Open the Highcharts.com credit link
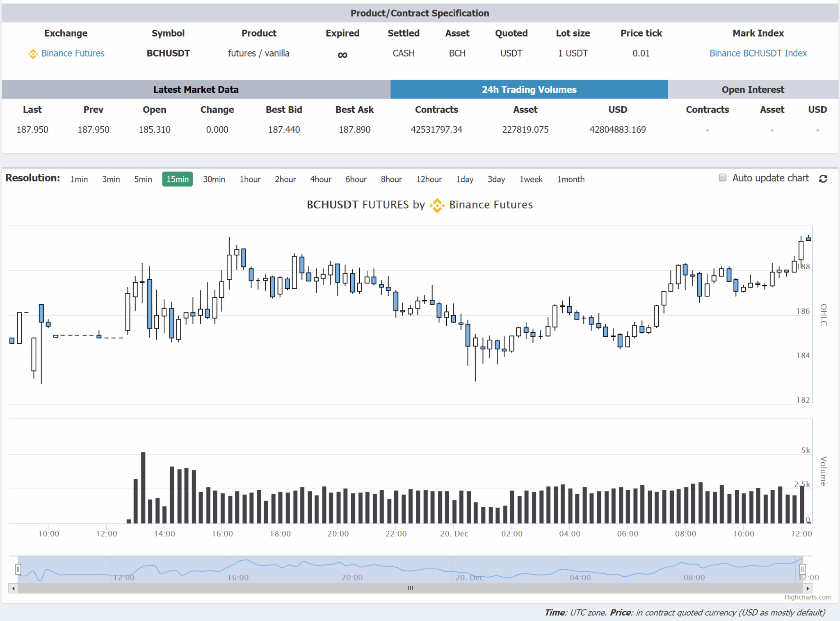The image size is (840, 621). click(x=808, y=597)
